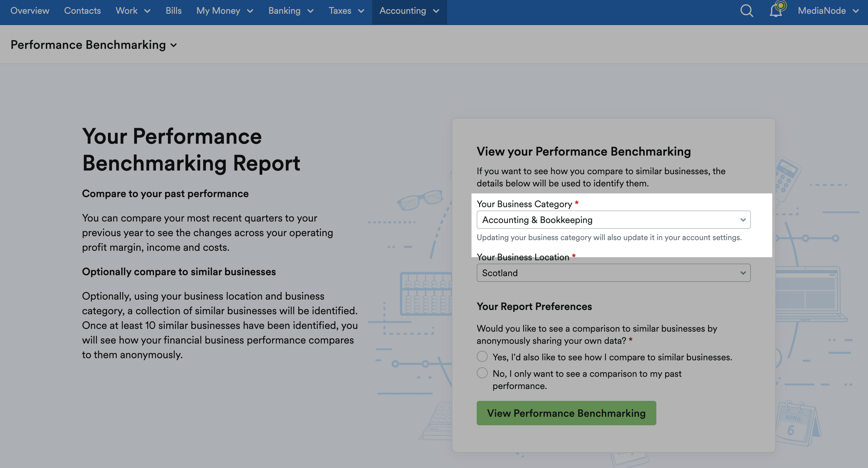Expand the Work menu

click(x=133, y=11)
